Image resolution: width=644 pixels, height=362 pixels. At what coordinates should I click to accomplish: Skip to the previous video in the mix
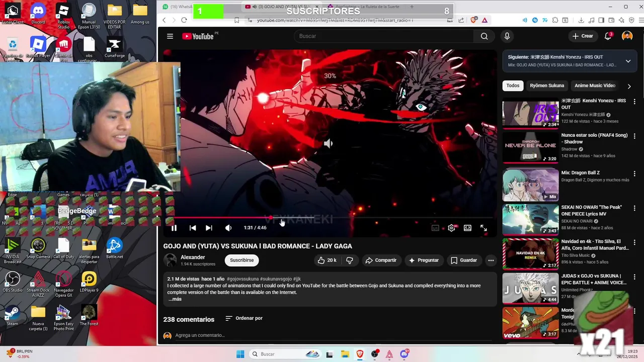click(193, 228)
